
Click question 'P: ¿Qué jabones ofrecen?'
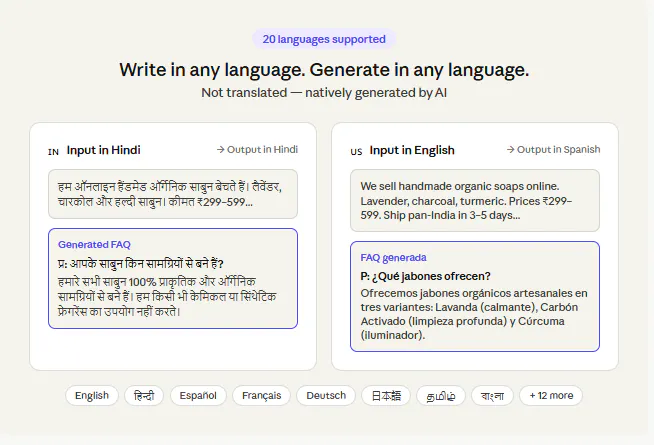click(x=425, y=277)
